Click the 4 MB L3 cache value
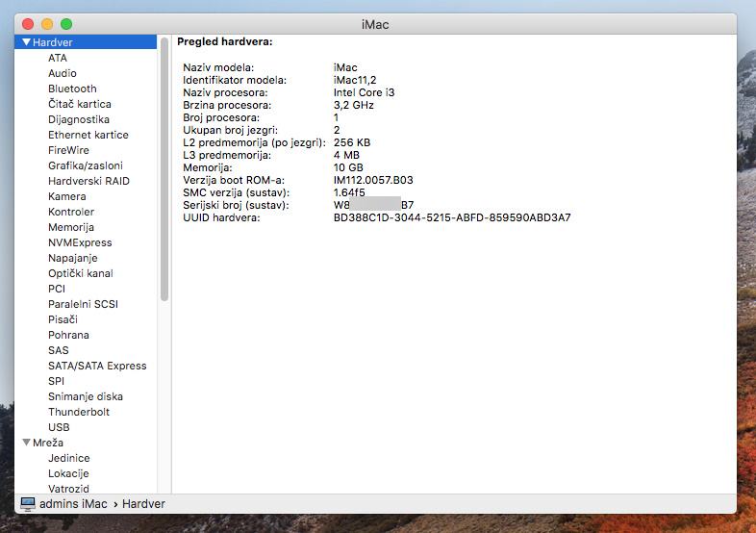 [346, 155]
